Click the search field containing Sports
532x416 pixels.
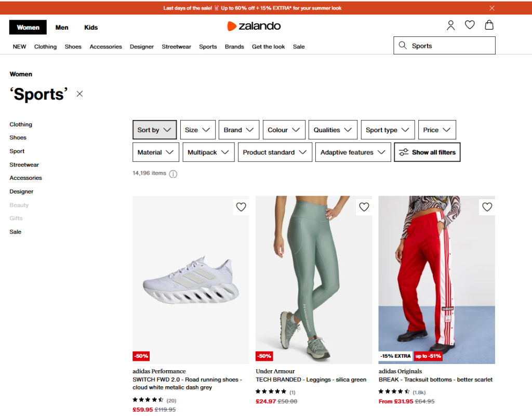445,46
